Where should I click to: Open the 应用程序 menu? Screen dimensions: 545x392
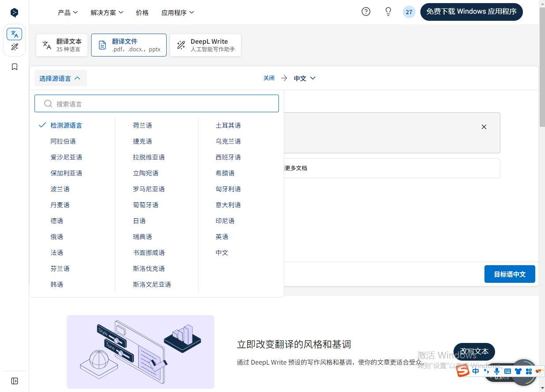[x=177, y=12]
